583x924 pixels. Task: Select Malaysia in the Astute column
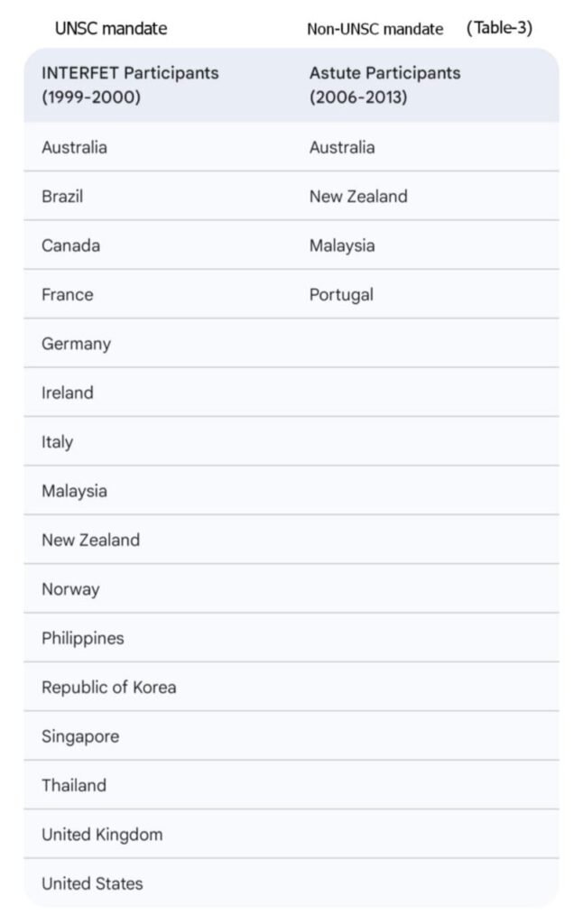coord(342,245)
